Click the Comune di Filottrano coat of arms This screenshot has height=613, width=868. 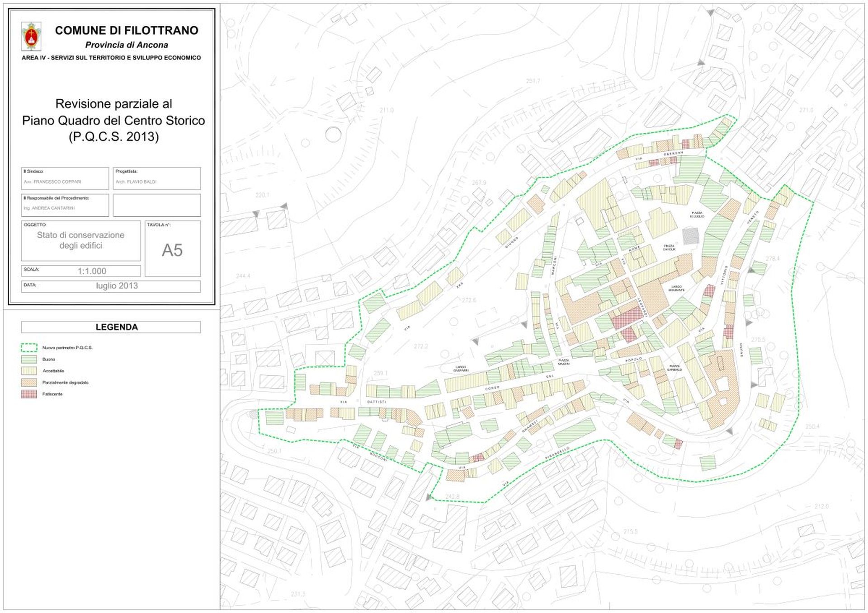pyautogui.click(x=31, y=36)
